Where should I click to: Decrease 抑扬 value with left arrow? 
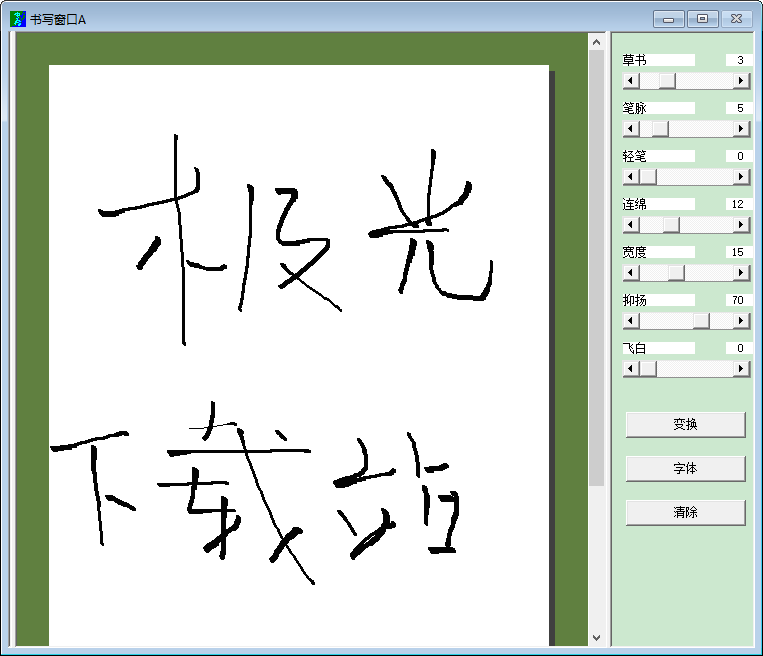[631, 321]
